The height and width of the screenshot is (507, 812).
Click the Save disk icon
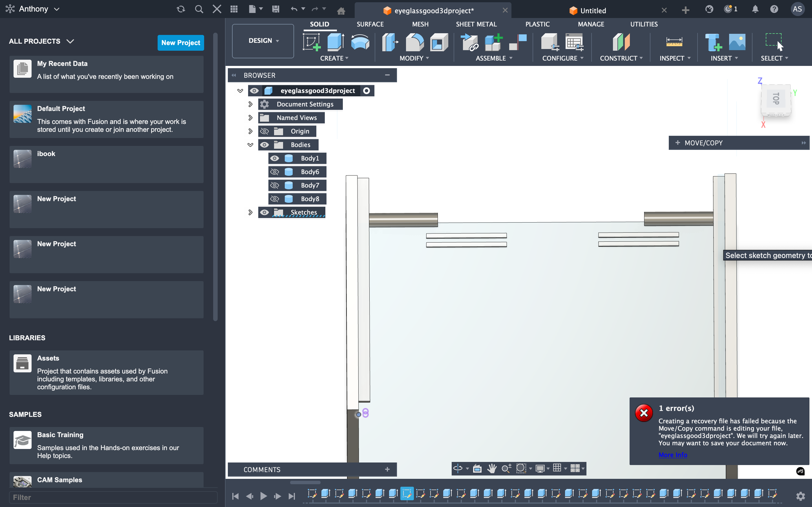(x=275, y=9)
